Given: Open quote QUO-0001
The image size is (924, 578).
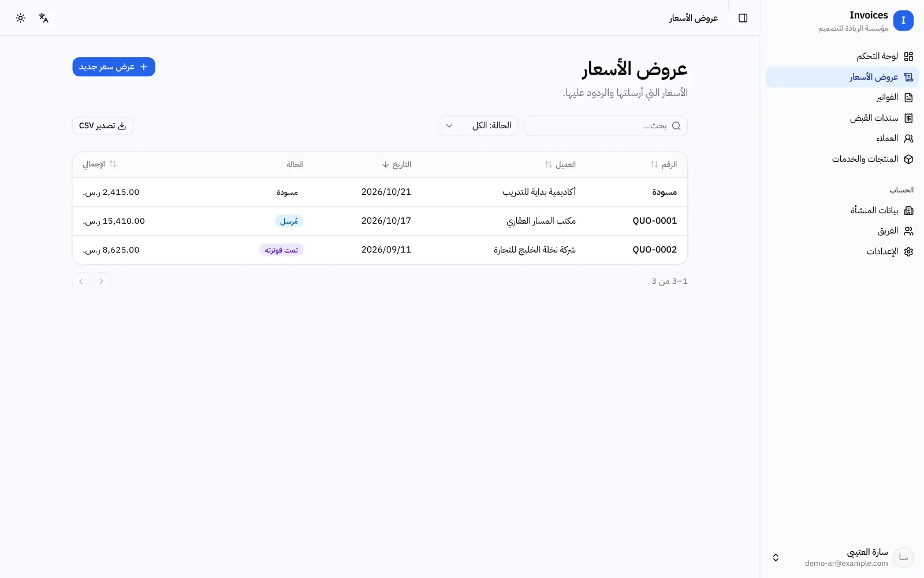Looking at the screenshot, I should pyautogui.click(x=655, y=221).
